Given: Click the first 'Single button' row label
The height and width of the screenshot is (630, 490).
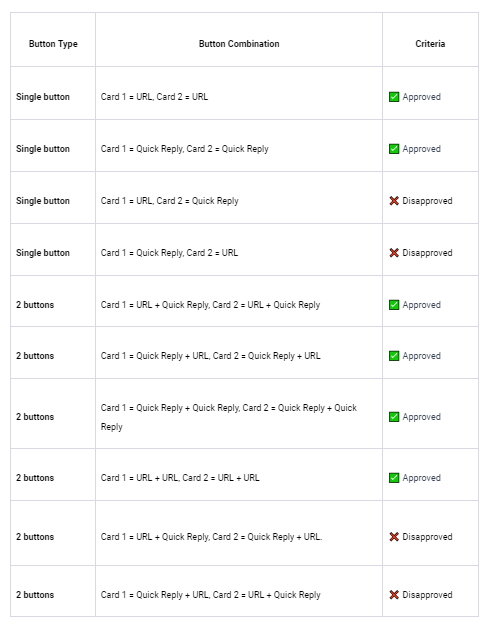Looking at the screenshot, I should [43, 97].
